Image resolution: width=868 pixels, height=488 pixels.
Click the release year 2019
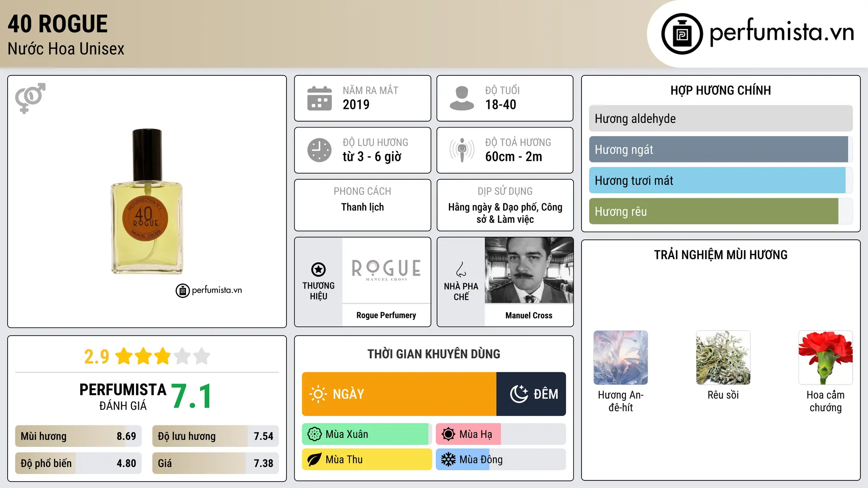(356, 105)
